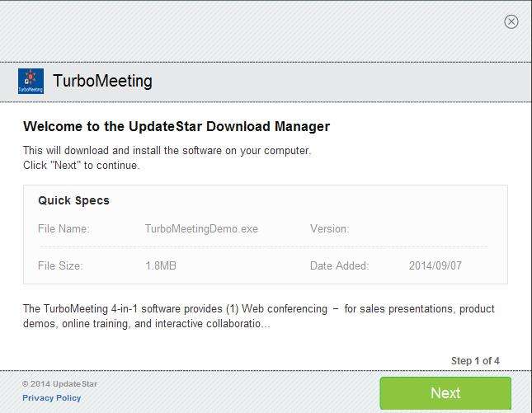
Task: Click the Quick Specs heading
Action: [73, 200]
